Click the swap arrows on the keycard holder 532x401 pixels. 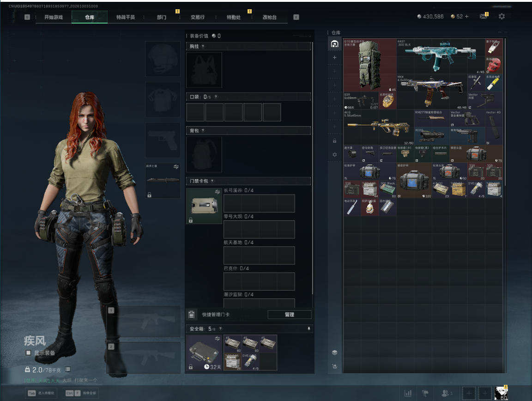[217, 192]
